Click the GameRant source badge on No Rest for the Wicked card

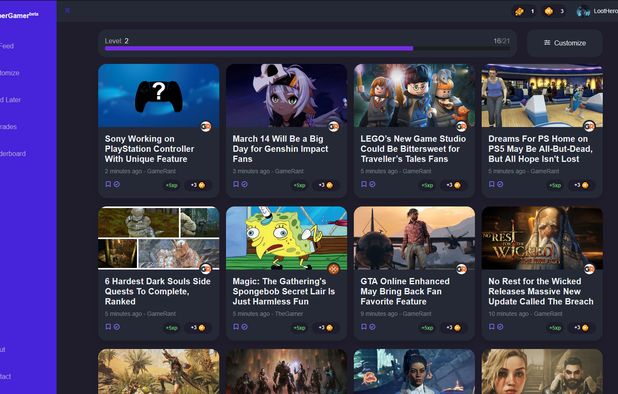pos(589,269)
